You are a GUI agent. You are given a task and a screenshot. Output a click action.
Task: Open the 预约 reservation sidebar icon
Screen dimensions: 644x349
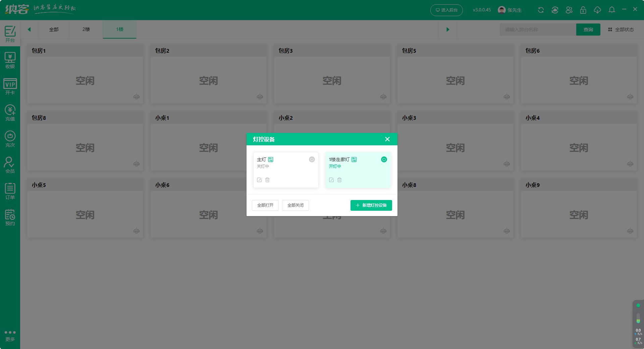[x=10, y=217]
